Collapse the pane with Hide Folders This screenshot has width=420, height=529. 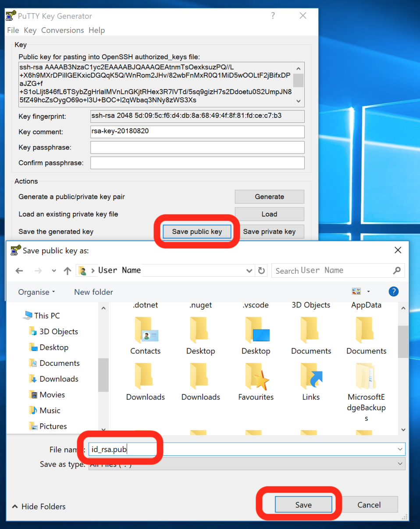point(39,506)
